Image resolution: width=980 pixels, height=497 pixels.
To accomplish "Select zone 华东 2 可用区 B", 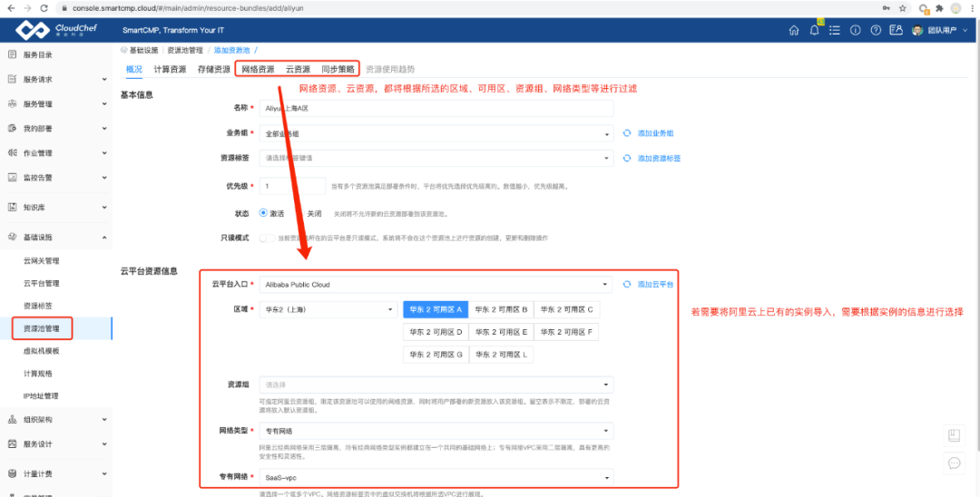I will click(501, 309).
